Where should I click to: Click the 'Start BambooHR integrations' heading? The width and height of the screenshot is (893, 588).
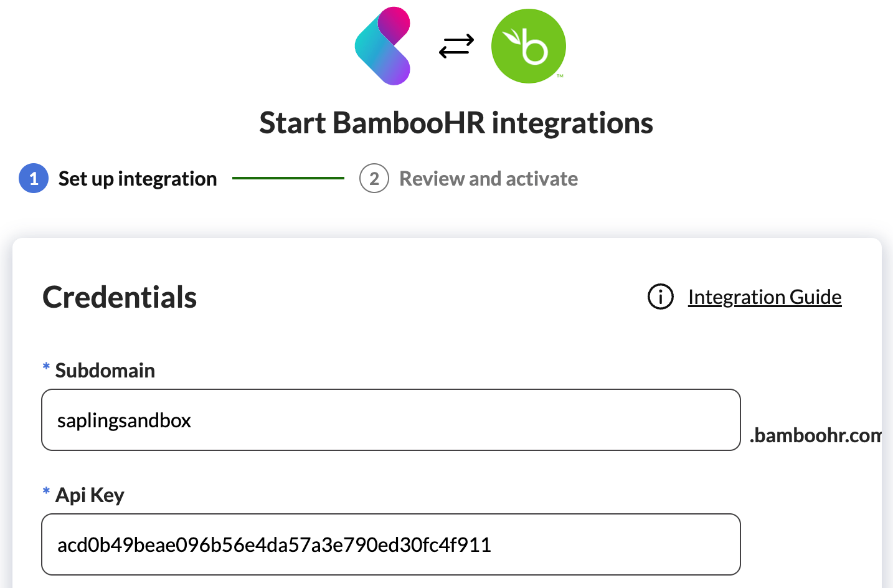click(x=456, y=123)
